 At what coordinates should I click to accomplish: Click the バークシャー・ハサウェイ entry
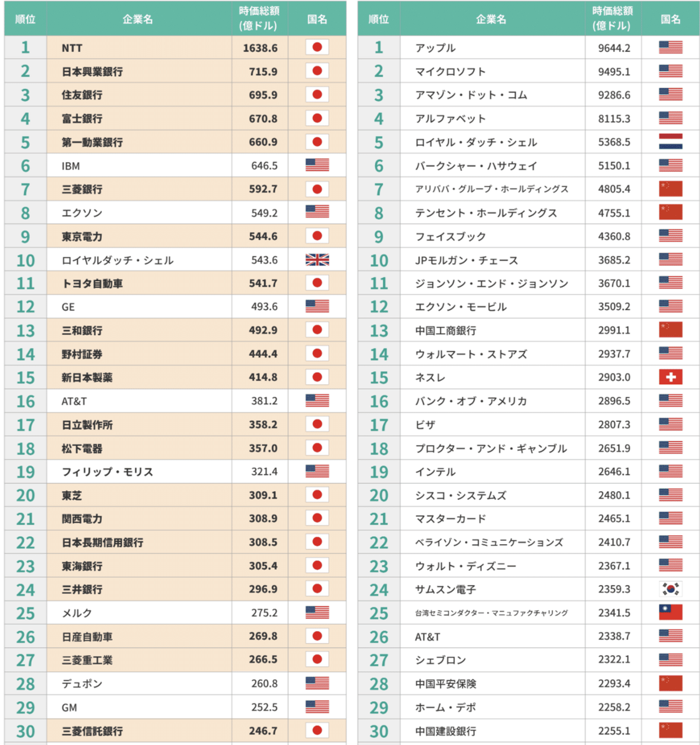click(x=476, y=166)
